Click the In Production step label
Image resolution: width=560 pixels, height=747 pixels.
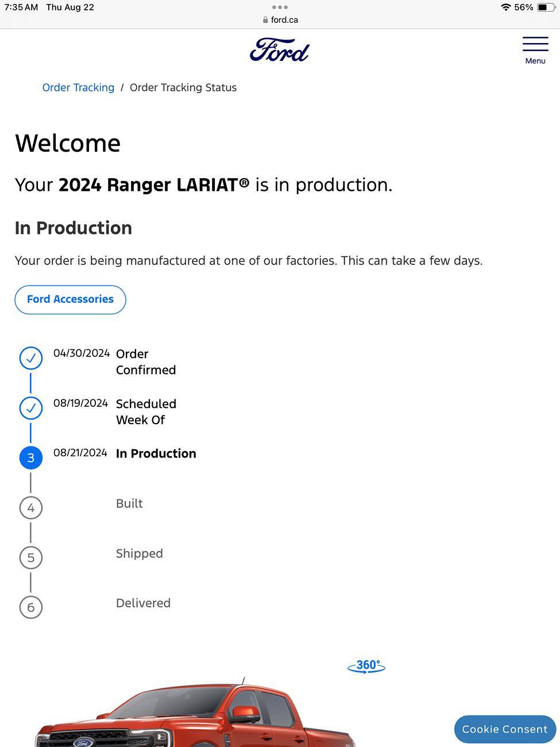click(156, 453)
